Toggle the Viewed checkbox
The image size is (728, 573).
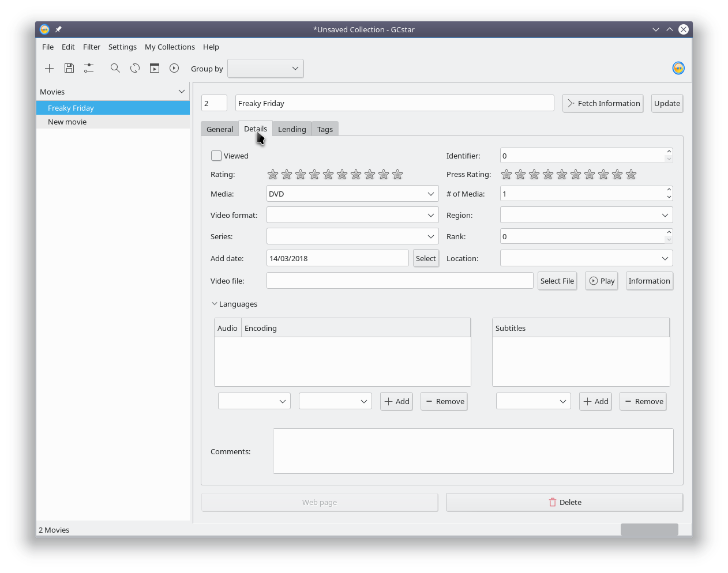click(x=216, y=156)
